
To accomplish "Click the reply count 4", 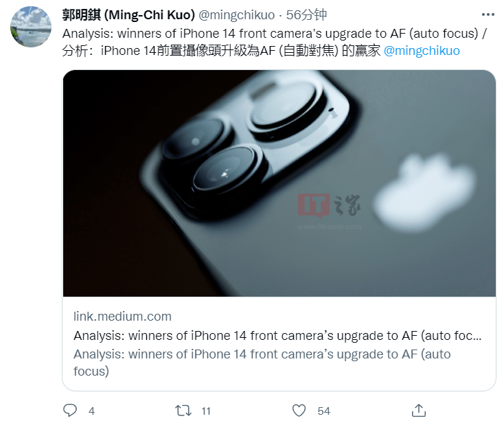I will (x=91, y=411).
